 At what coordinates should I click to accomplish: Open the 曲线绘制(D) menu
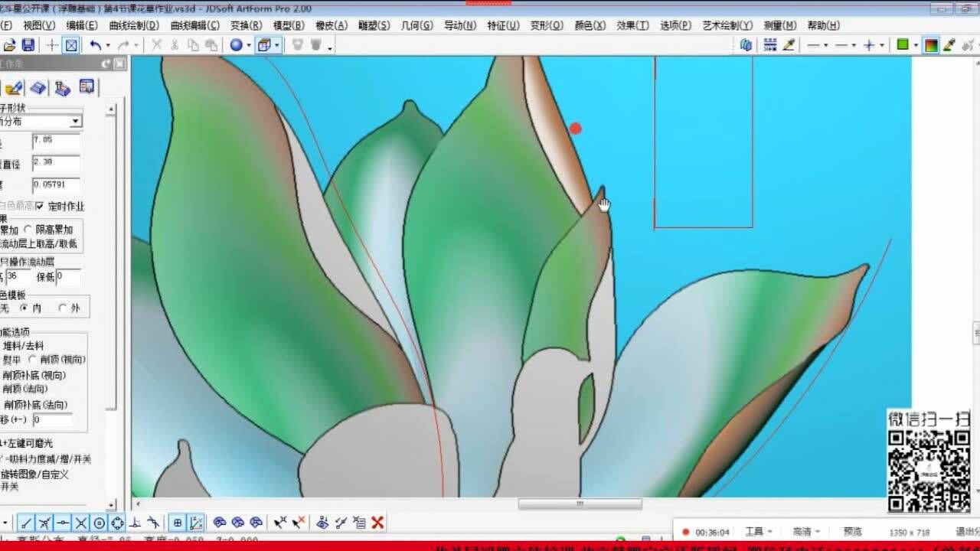coord(134,25)
